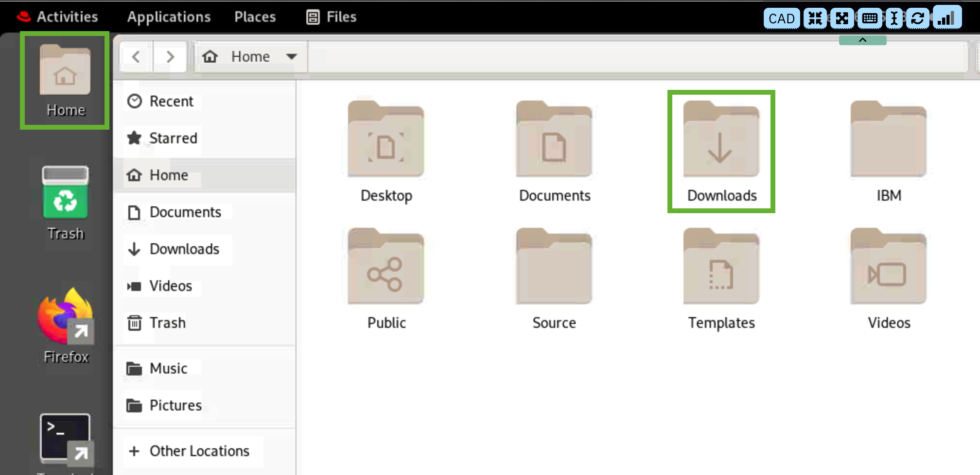
Task: Open the Applications menu
Action: point(169,17)
